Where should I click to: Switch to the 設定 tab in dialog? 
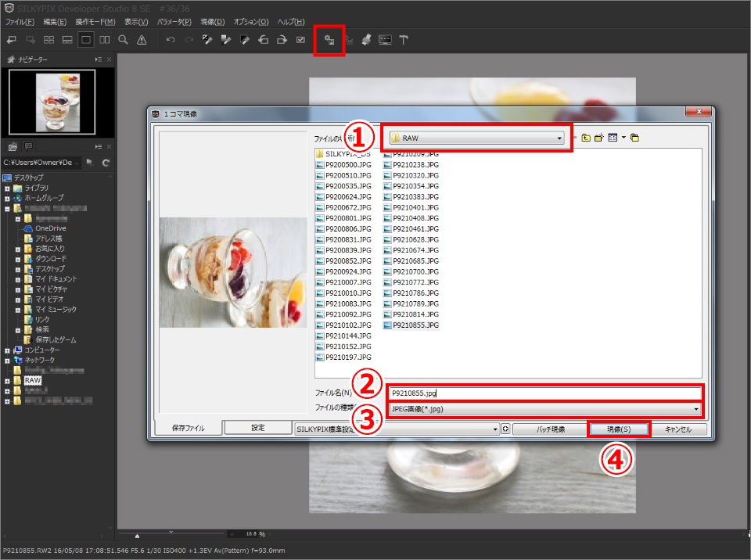coord(257,428)
